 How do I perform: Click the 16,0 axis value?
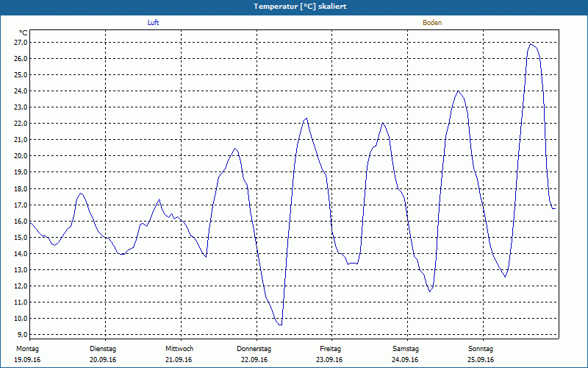21,222
